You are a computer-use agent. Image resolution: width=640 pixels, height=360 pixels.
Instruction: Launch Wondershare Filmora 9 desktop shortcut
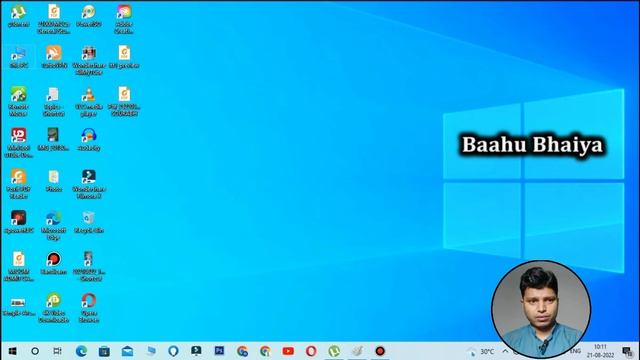click(x=89, y=184)
